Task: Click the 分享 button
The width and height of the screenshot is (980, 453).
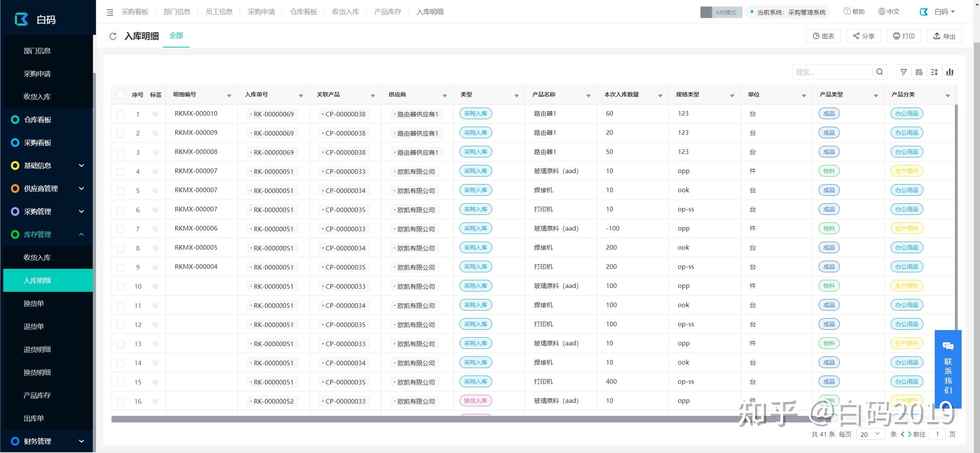Action: coord(863,36)
